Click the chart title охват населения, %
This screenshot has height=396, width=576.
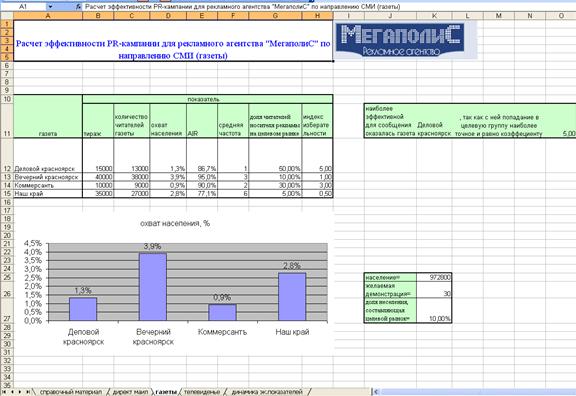click(x=175, y=223)
